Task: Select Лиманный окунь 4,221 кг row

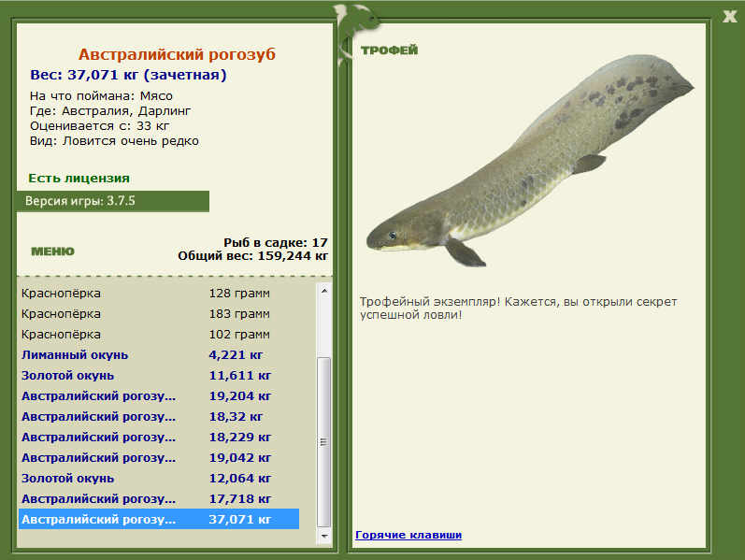Action: pyautogui.click(x=159, y=355)
